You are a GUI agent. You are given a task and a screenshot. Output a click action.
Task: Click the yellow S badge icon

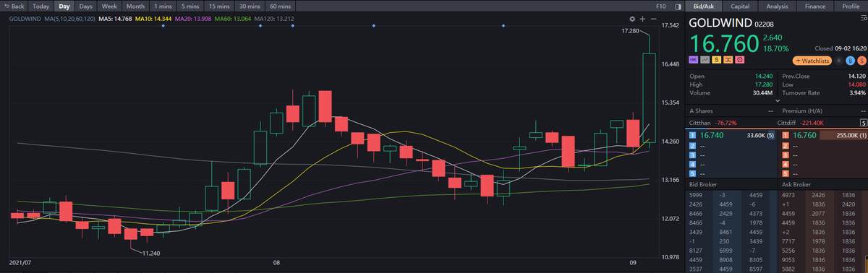[716, 59]
